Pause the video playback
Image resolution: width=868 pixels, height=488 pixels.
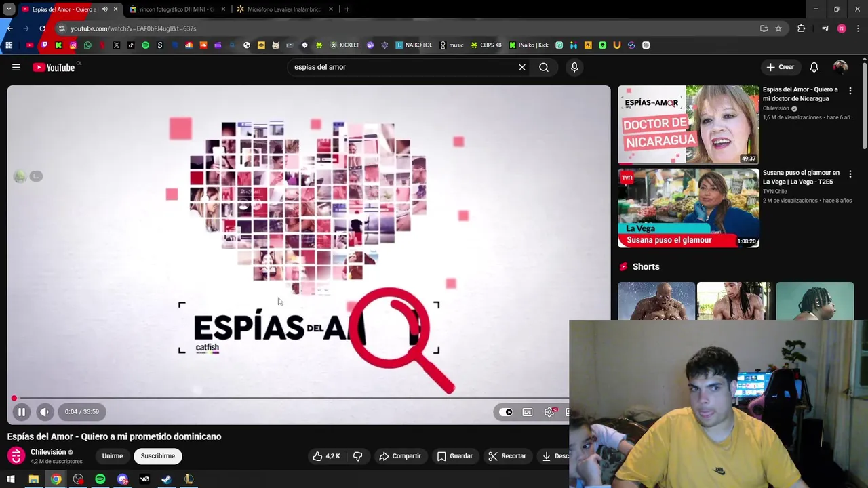[x=22, y=411]
